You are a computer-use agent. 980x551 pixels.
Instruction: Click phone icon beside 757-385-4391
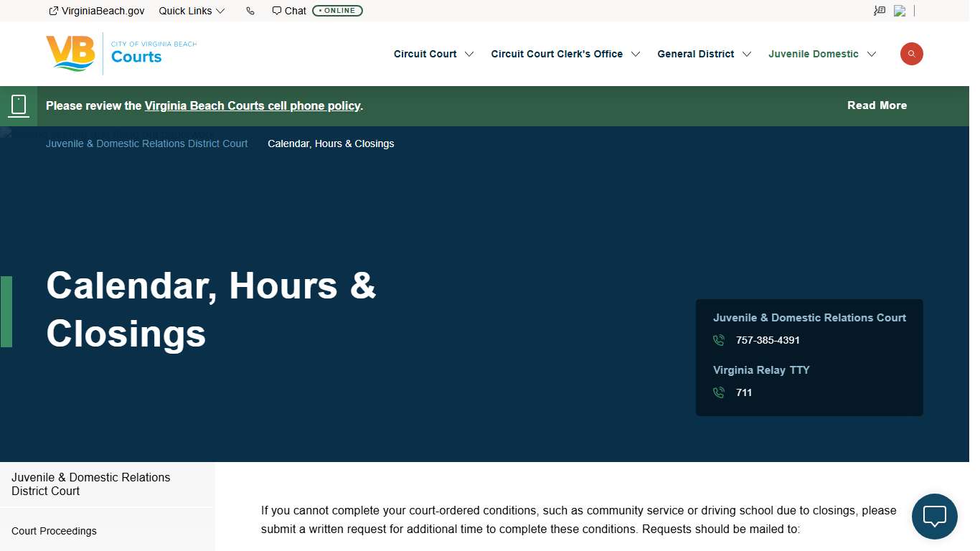click(719, 340)
